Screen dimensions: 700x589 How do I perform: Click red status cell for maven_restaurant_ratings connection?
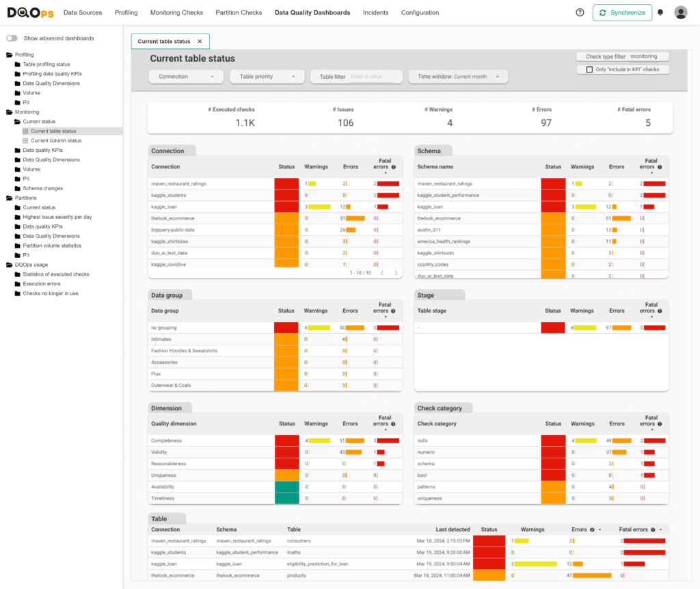[286, 183]
